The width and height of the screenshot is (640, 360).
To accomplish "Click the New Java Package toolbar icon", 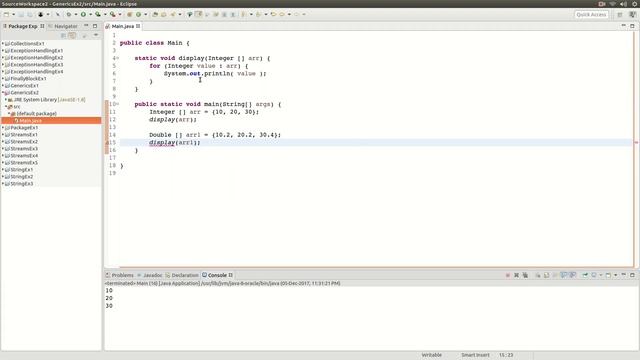I will [129, 14].
